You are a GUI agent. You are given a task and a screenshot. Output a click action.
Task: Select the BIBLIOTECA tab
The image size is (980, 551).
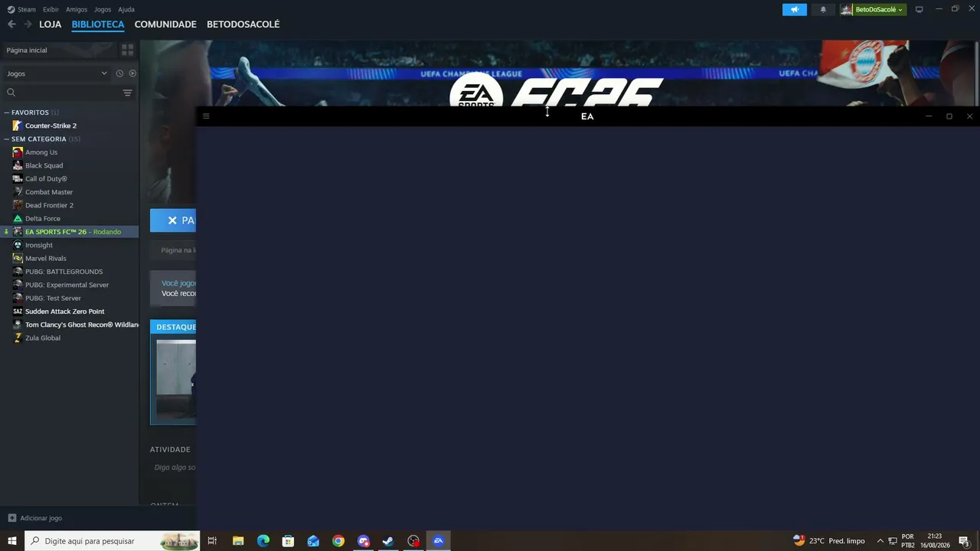[98, 24]
